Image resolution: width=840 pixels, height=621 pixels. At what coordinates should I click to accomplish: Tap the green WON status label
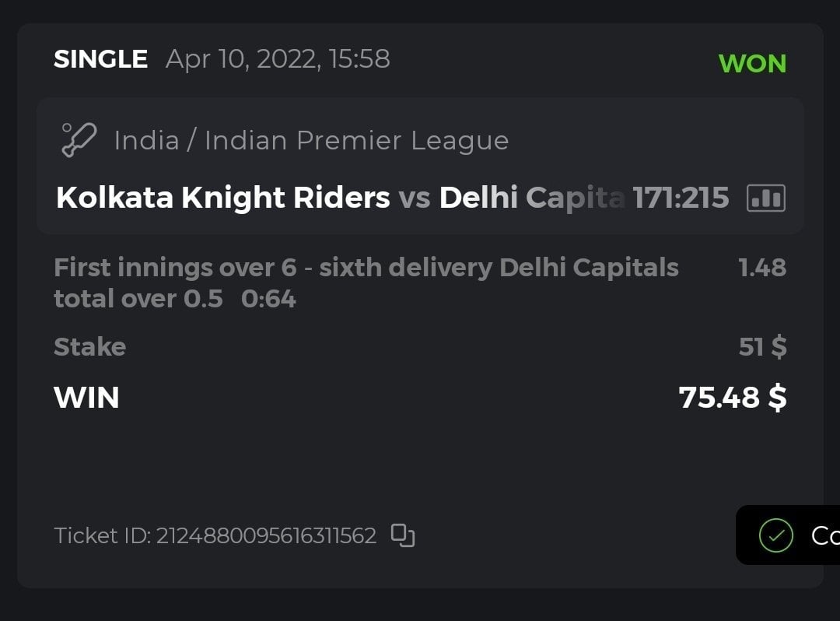click(x=752, y=64)
